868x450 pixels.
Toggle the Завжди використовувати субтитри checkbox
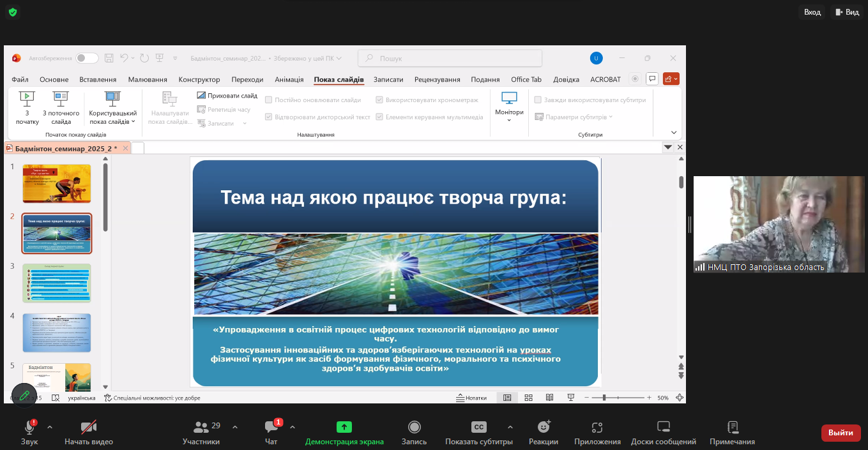pyautogui.click(x=538, y=100)
